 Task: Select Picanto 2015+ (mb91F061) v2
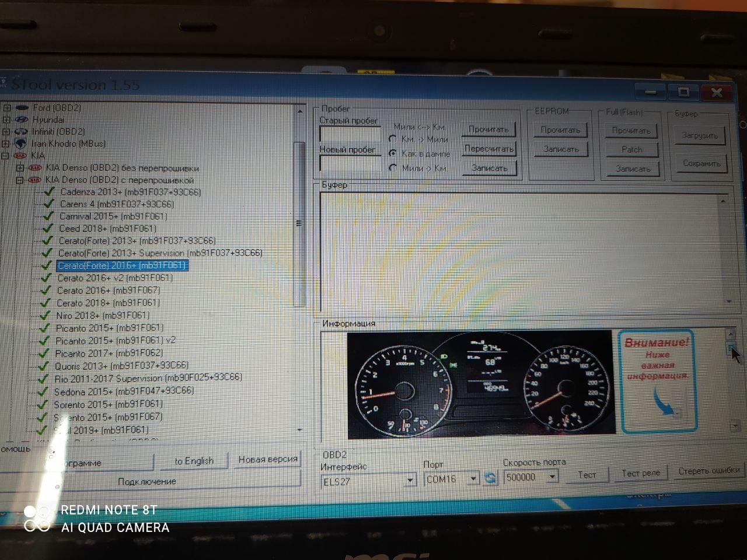tap(116, 340)
